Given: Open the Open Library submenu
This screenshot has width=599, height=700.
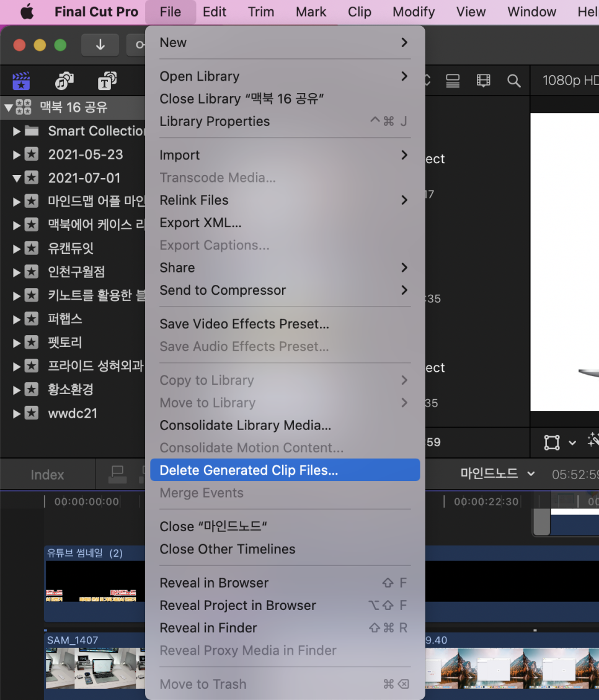Looking at the screenshot, I should (285, 76).
